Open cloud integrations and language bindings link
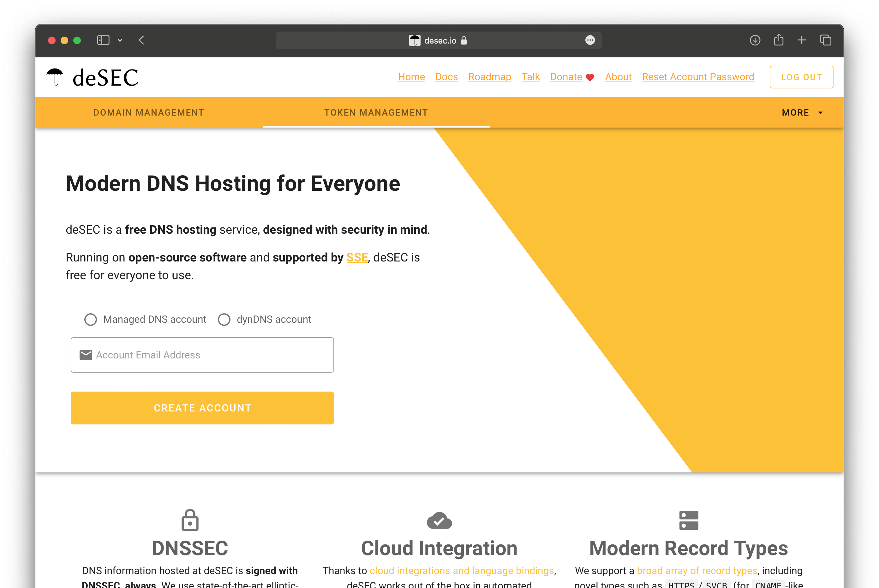 (462, 571)
